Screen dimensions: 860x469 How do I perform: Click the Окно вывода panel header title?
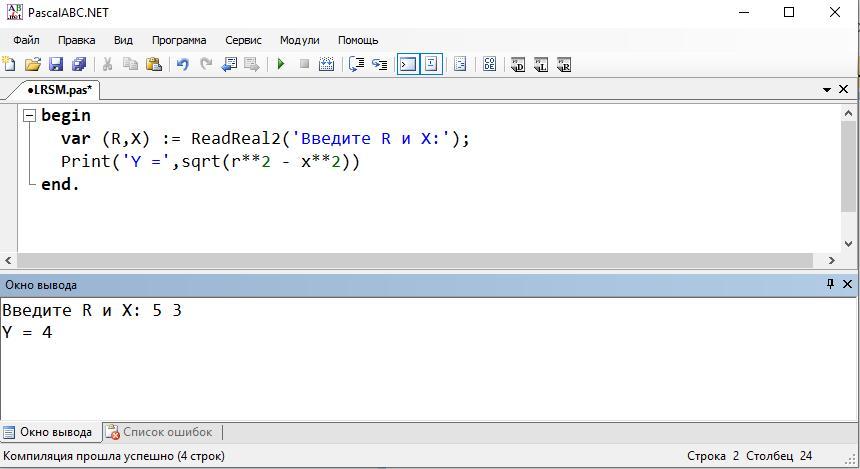point(41,285)
